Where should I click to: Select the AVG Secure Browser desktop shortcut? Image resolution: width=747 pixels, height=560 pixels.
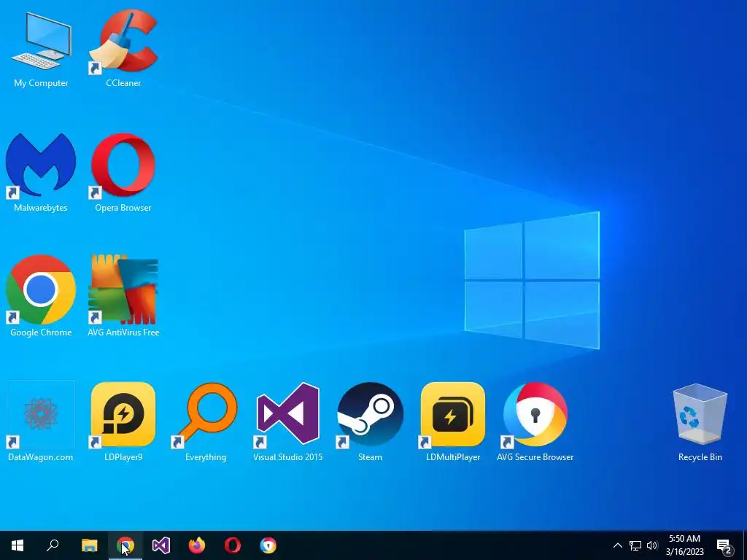click(535, 421)
